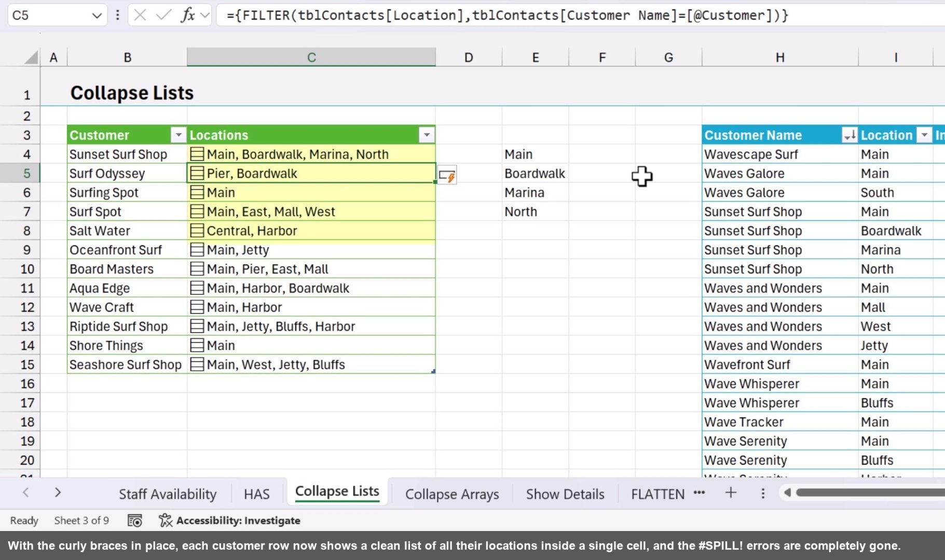The width and height of the screenshot is (945, 560).
Task: Click the sheet tab bar vertical dots handle
Action: (763, 493)
